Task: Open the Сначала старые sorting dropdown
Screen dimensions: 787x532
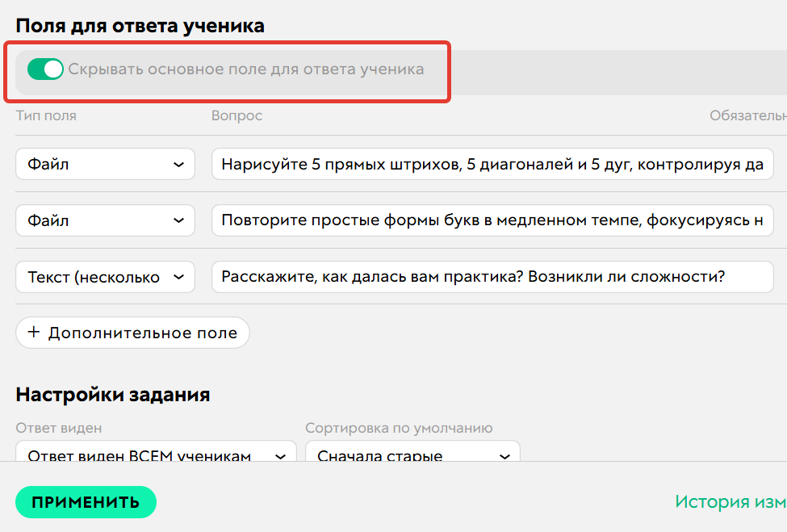Action: coord(412,455)
